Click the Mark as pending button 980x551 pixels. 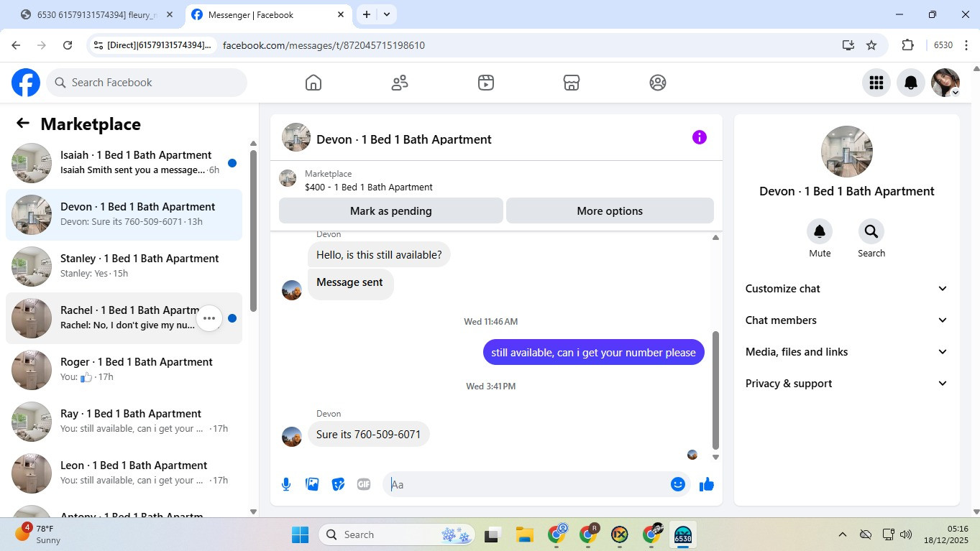pos(391,211)
